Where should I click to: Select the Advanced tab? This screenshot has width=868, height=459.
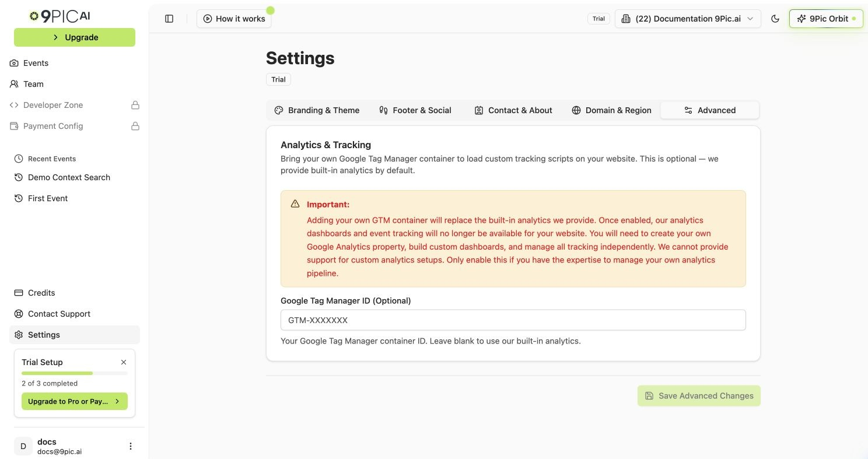coord(710,110)
